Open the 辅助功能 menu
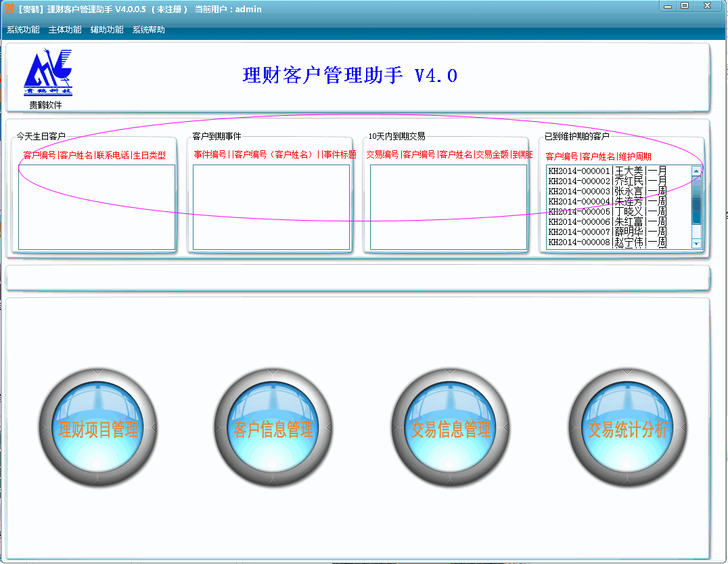This screenshot has width=728, height=564. pos(107,30)
